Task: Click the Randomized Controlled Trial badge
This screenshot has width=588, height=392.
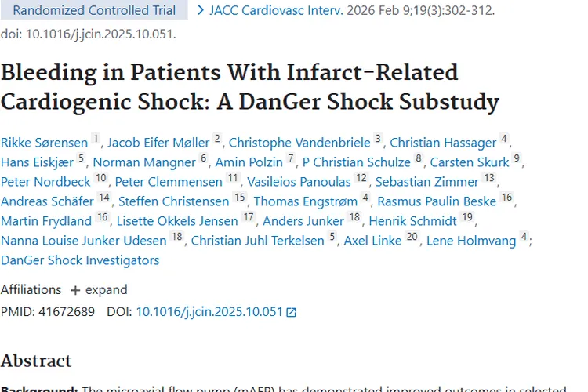Action: pos(95,11)
